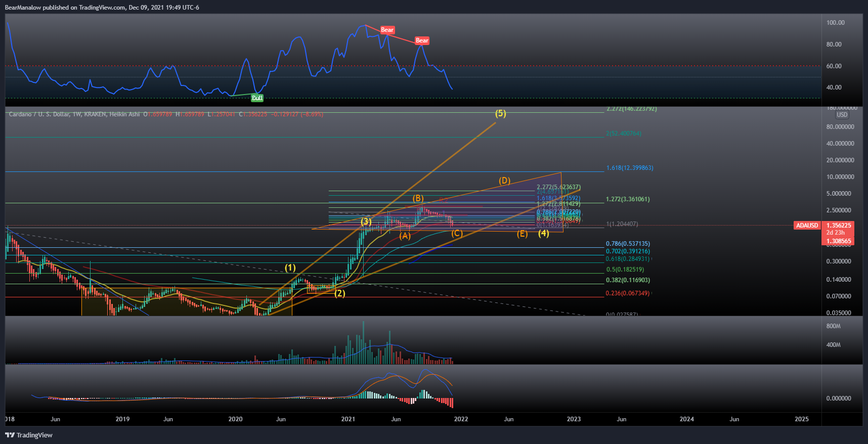Click the 40.00 RSI axis value
This screenshot has height=444, width=868.
pyautogui.click(x=834, y=87)
